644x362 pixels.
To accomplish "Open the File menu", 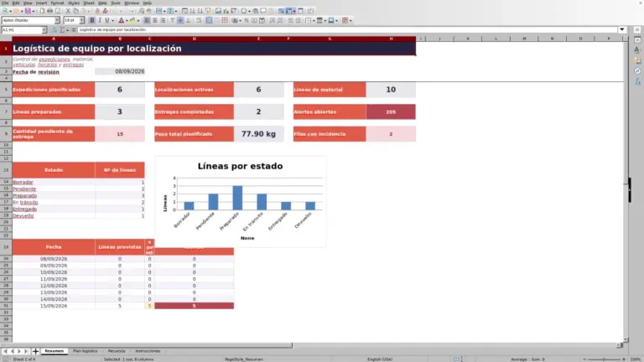I will point(5,3).
